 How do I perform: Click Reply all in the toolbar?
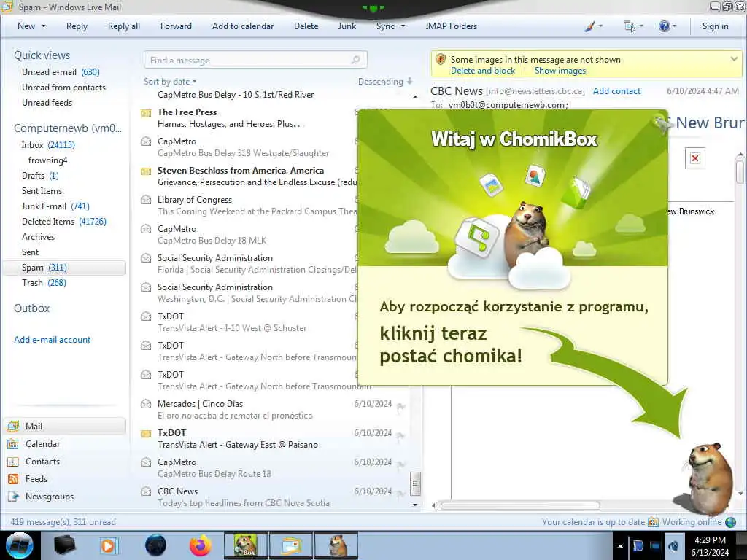click(124, 26)
